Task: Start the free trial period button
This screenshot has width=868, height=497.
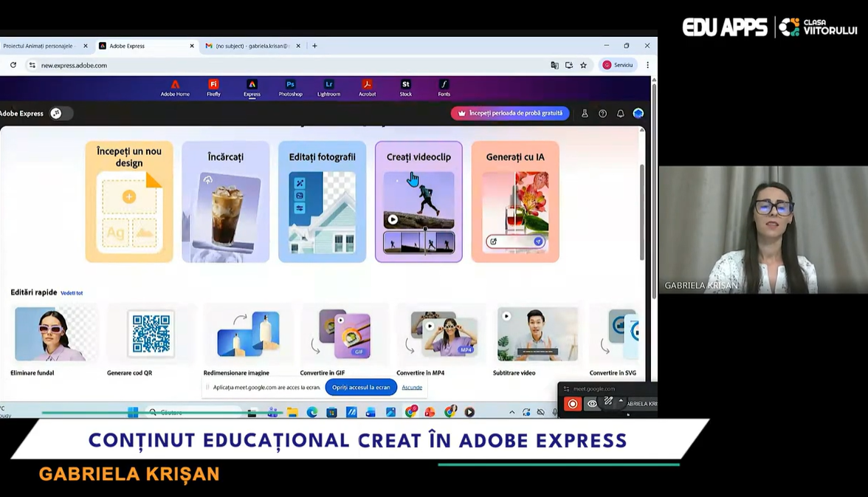Action: point(510,113)
